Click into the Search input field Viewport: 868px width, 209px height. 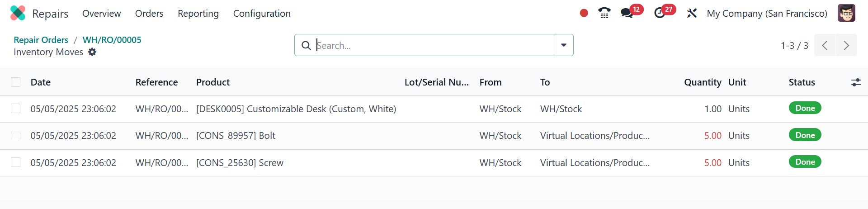click(x=429, y=45)
